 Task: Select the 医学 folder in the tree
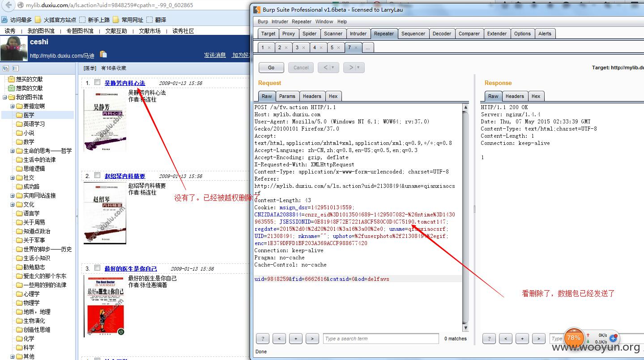[29, 115]
